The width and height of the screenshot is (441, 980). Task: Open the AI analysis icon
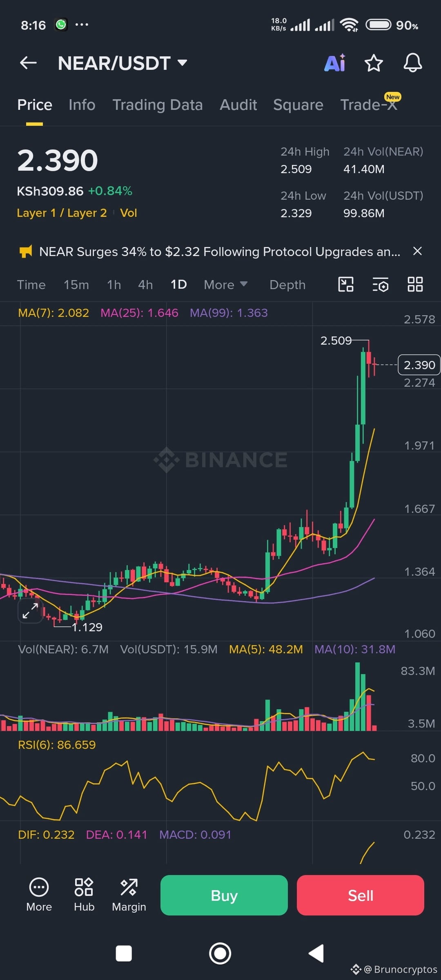(x=335, y=63)
